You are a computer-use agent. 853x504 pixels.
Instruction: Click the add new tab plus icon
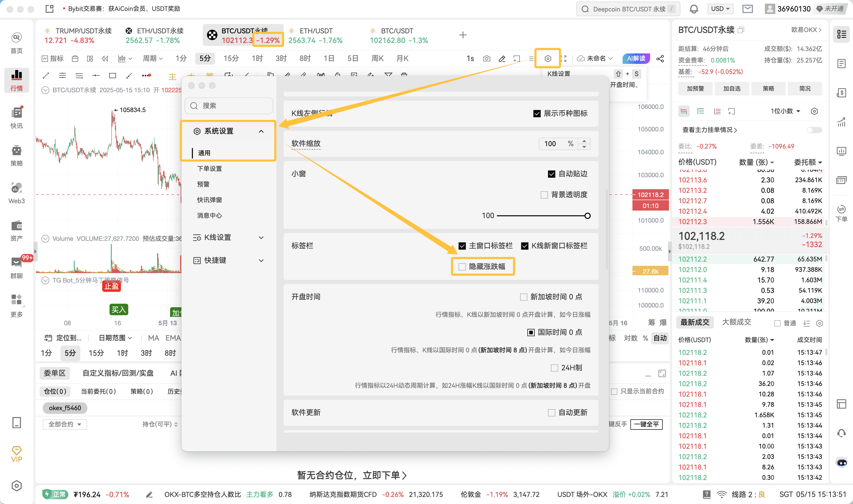pyautogui.click(x=463, y=35)
